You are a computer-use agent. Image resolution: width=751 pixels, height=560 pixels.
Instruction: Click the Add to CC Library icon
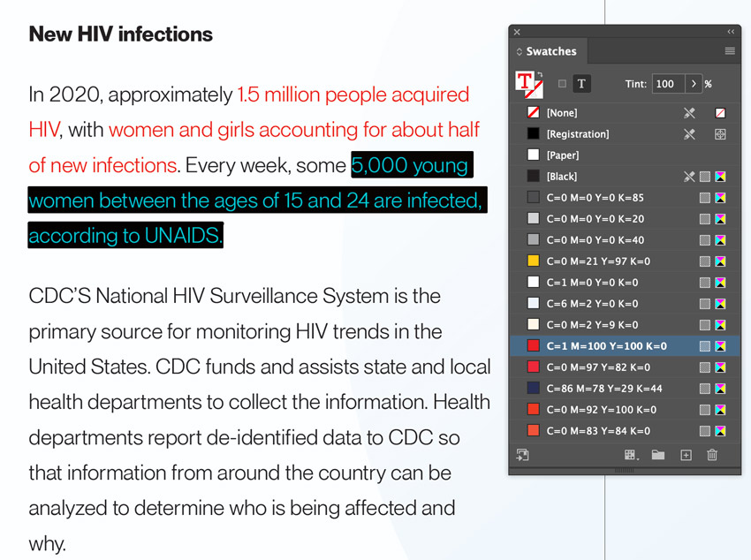[522, 455]
